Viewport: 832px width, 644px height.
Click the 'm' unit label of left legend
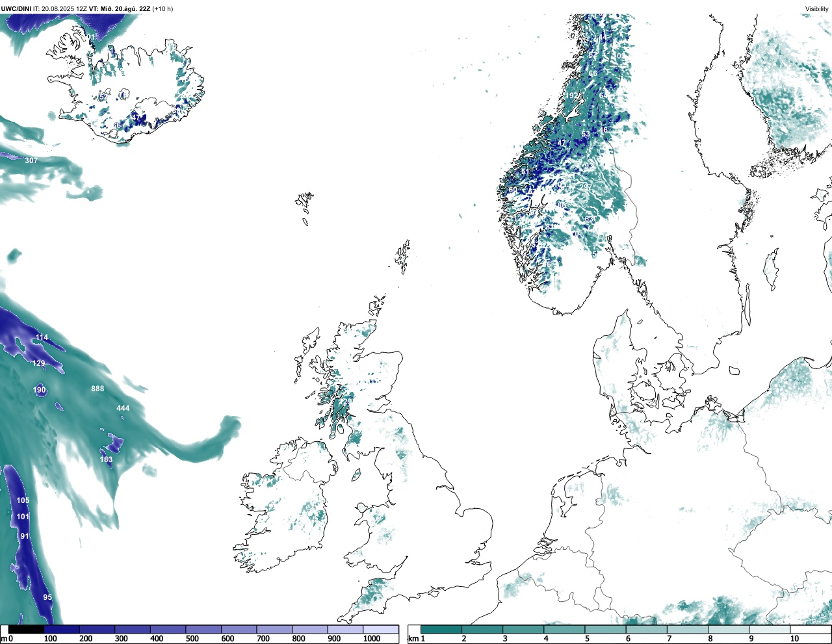[4, 639]
